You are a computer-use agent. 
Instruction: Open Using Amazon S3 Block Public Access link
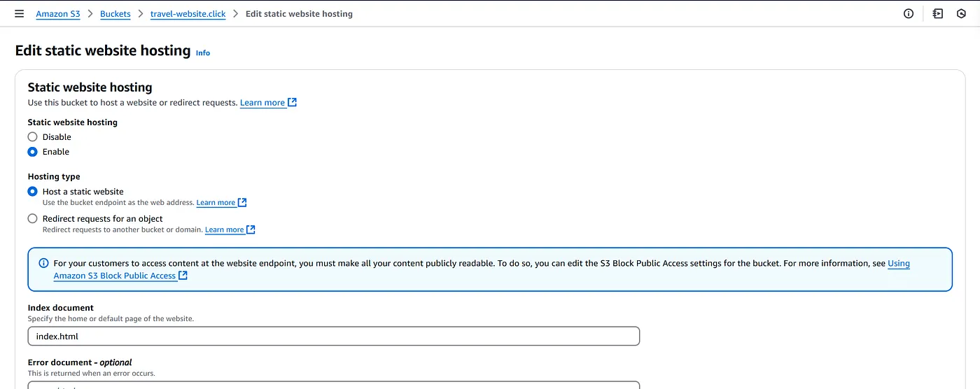tap(899, 264)
